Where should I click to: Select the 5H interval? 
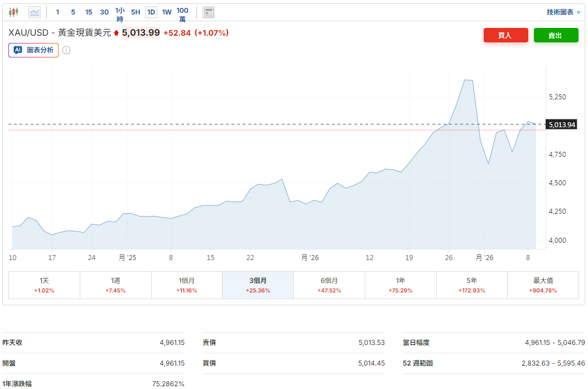(x=136, y=12)
